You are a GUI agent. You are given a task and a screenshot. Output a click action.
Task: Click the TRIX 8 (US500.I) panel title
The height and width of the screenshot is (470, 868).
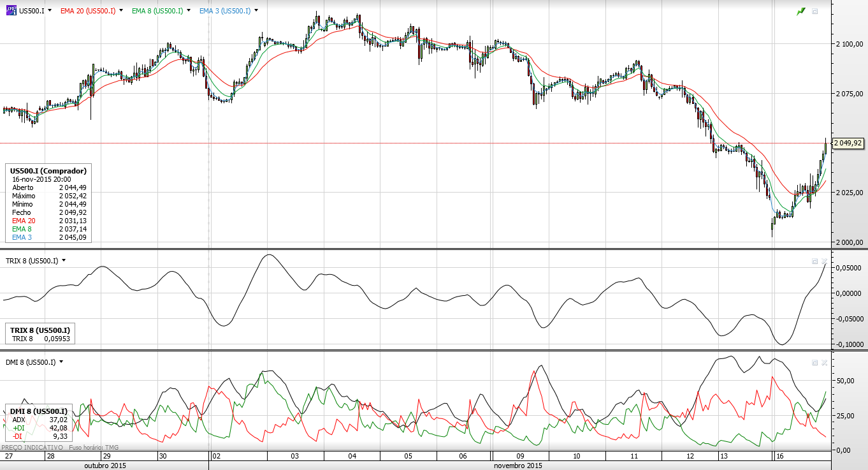pyautogui.click(x=31, y=261)
